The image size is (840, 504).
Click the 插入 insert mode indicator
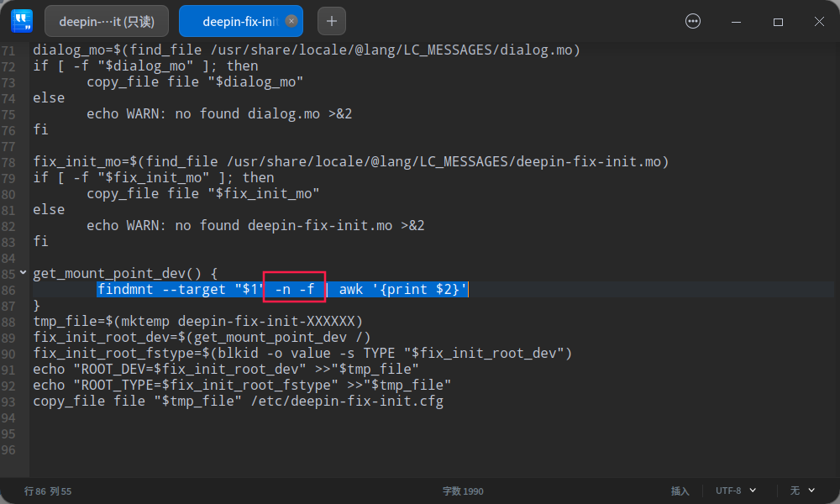click(x=680, y=491)
